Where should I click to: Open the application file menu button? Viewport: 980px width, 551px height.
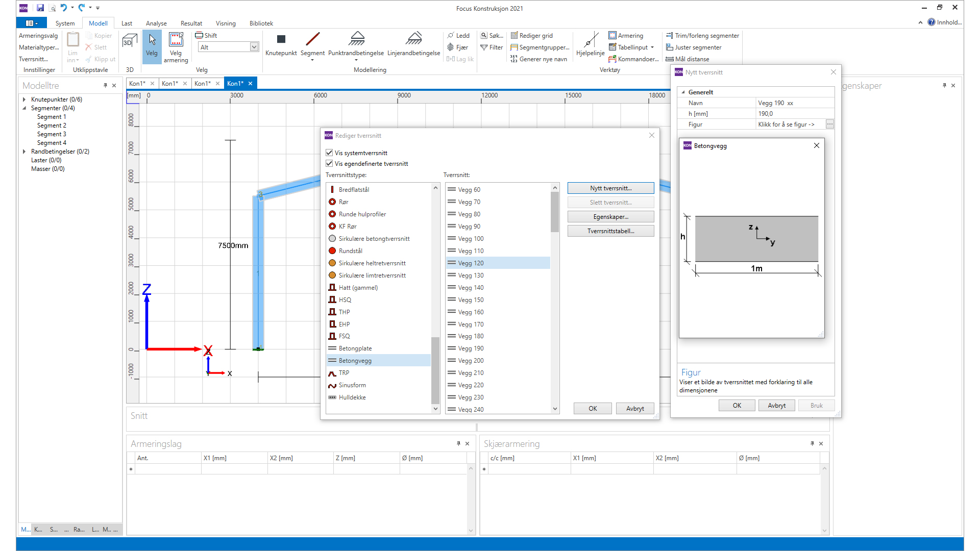click(32, 23)
